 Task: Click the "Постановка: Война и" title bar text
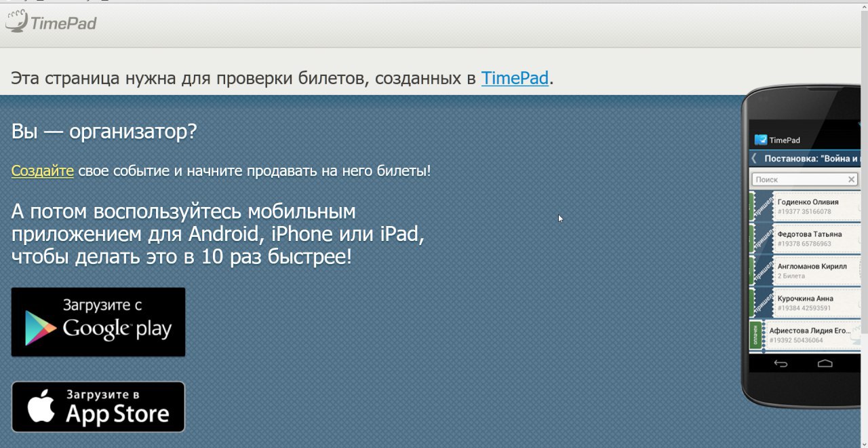click(x=812, y=159)
